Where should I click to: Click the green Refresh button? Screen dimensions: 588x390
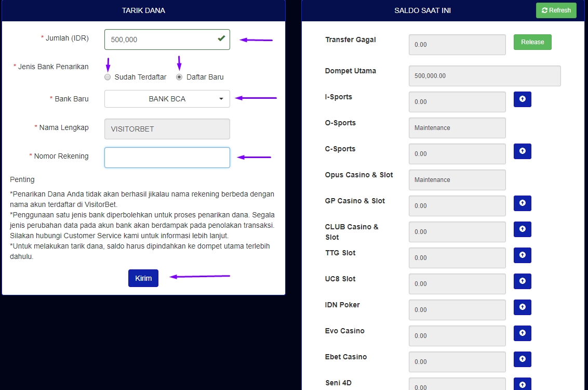556,10
